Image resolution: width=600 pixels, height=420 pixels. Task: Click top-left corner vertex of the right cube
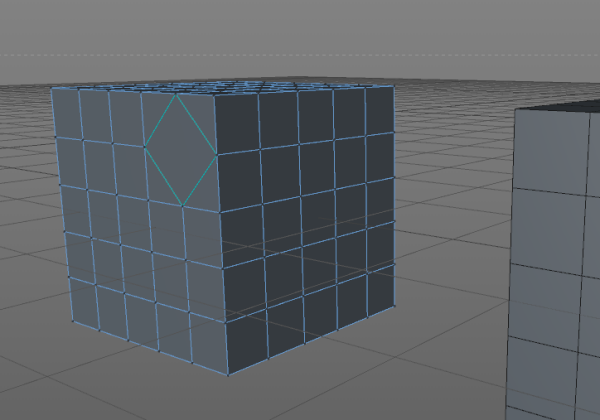(x=515, y=110)
